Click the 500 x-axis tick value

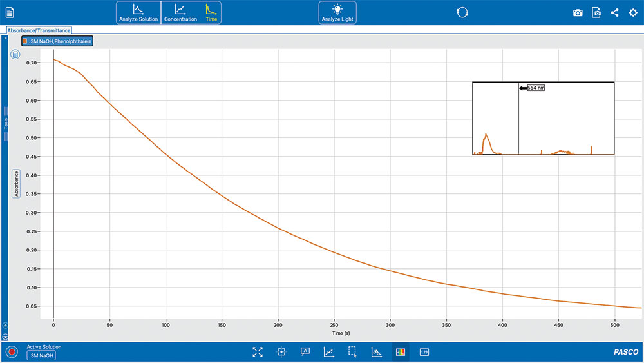point(614,325)
